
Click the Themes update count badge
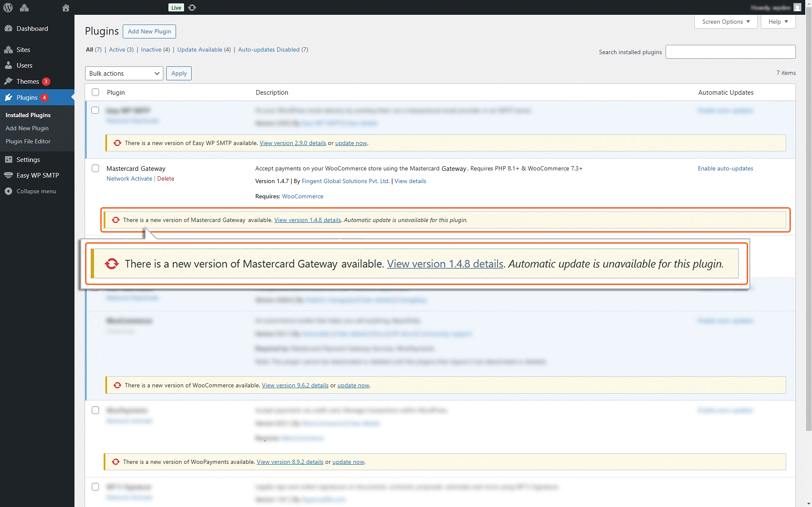pyautogui.click(x=46, y=82)
